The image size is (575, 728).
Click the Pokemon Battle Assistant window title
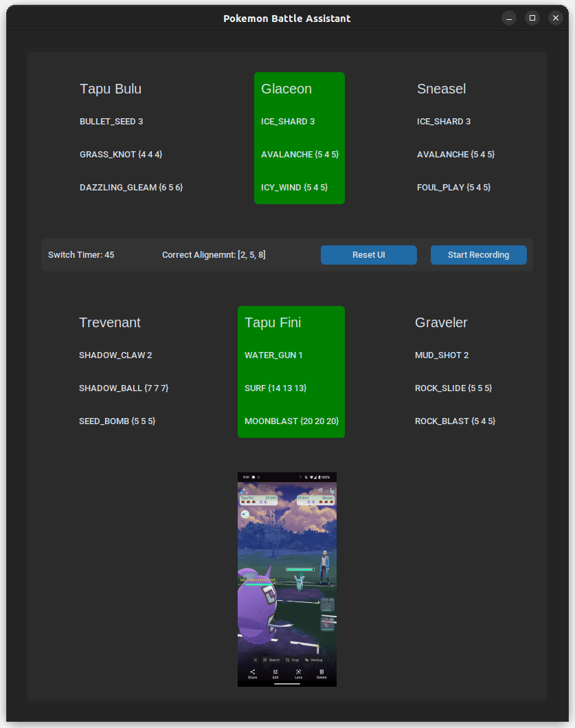(x=286, y=19)
